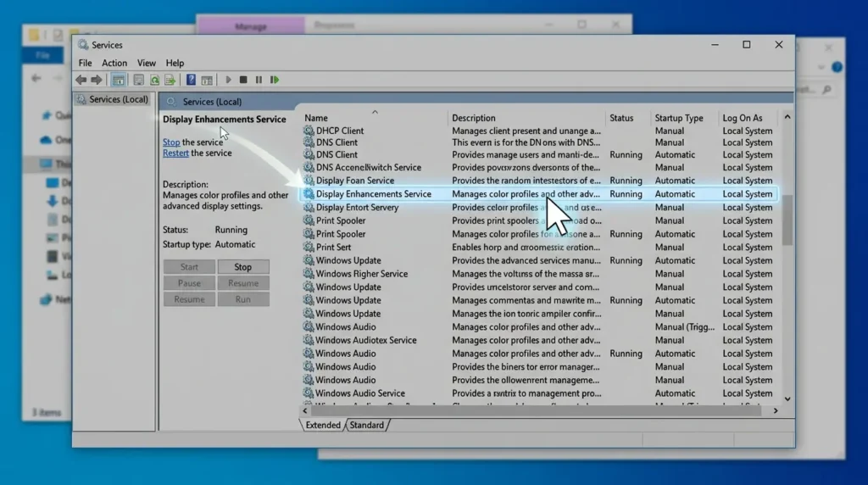Image resolution: width=868 pixels, height=485 pixels.
Task: Click gear icon of DHCP Client row
Action: click(x=309, y=131)
